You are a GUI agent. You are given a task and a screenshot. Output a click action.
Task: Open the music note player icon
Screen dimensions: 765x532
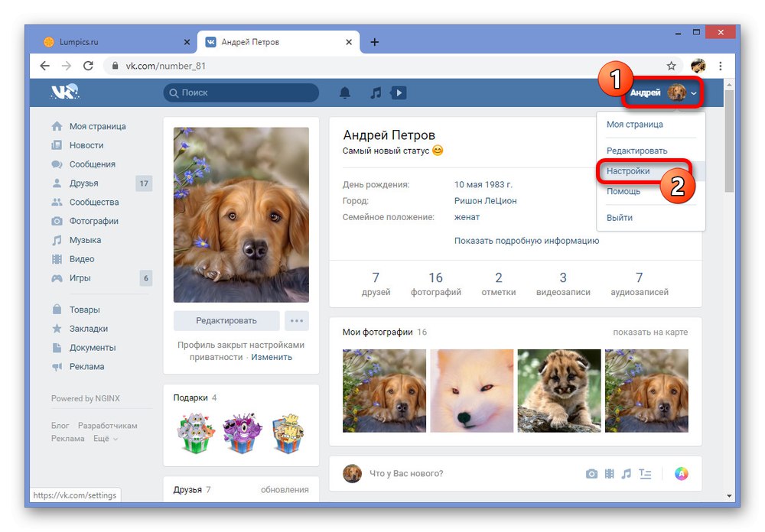point(375,92)
